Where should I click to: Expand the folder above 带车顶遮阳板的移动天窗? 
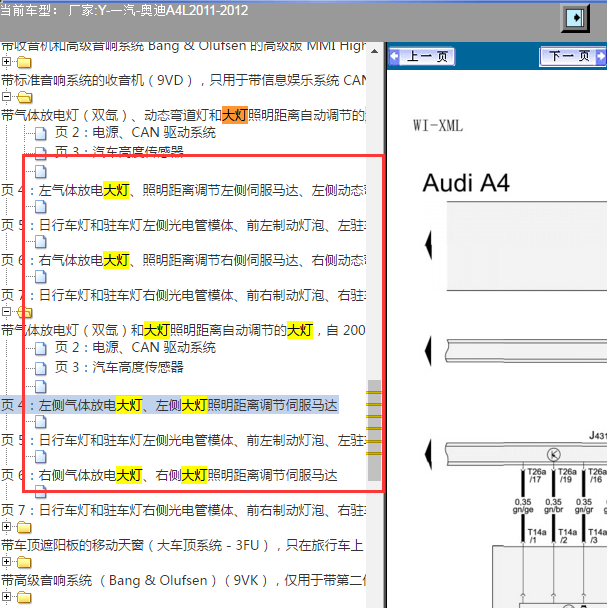tap(6, 526)
